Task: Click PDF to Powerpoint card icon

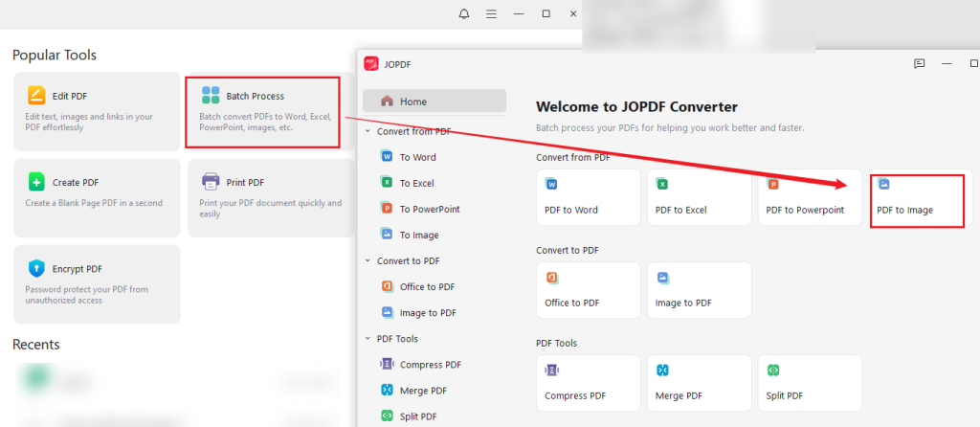Action: click(772, 185)
